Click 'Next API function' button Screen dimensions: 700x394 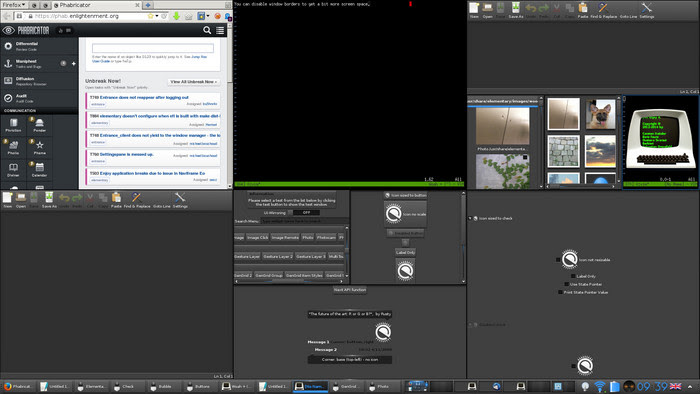[x=350, y=290]
